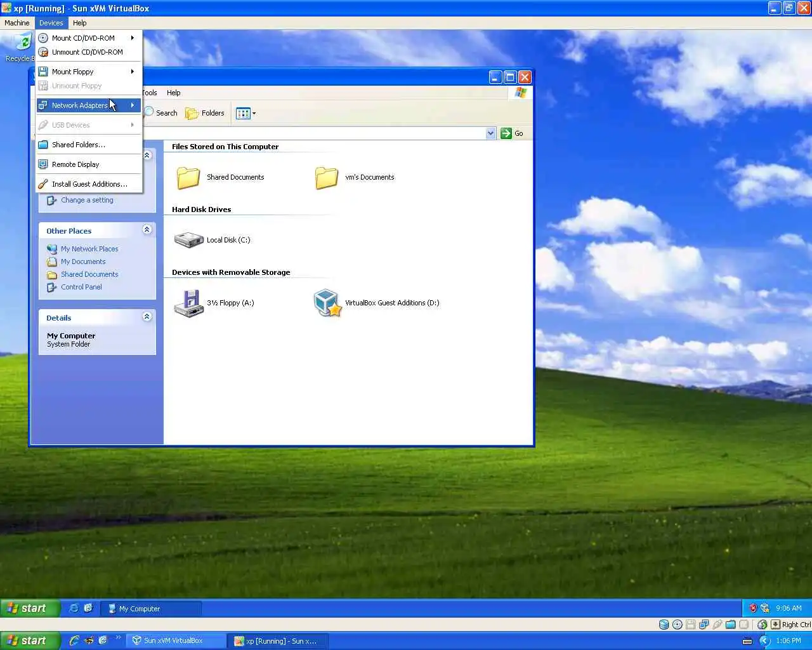Click the network adapter status bar icon
The height and width of the screenshot is (650, 812).
pyautogui.click(x=704, y=625)
